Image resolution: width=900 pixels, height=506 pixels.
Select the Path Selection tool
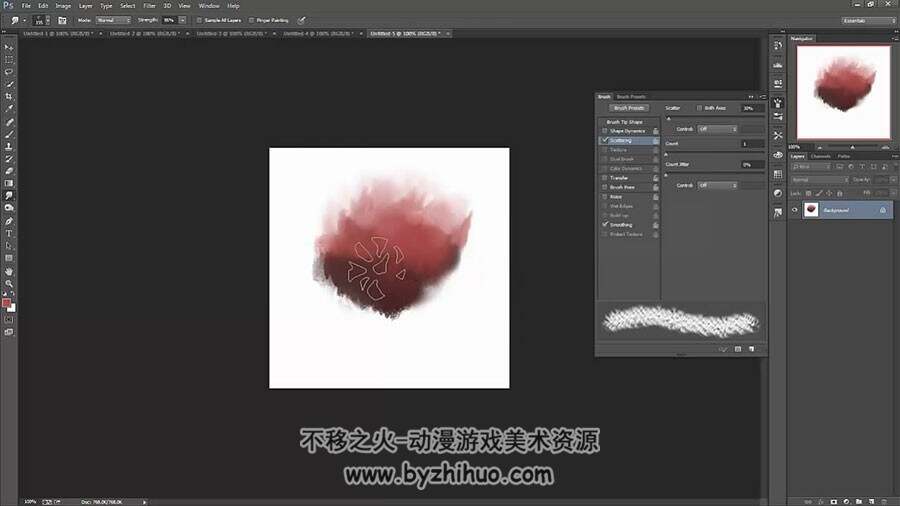(9, 246)
